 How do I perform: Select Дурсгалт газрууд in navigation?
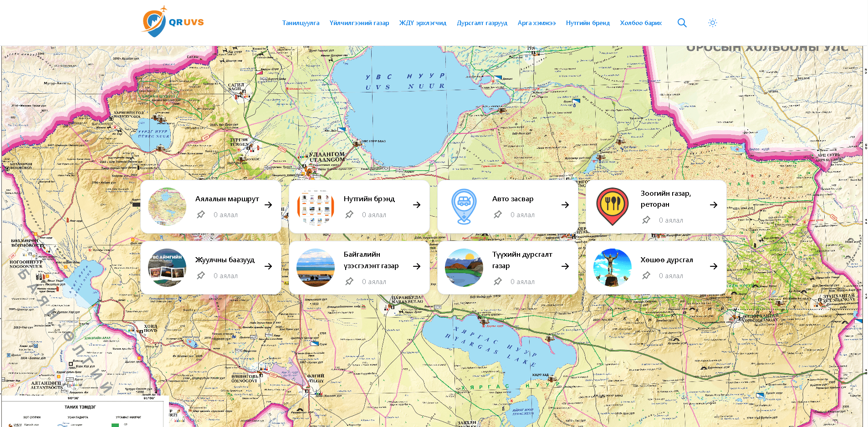(482, 23)
